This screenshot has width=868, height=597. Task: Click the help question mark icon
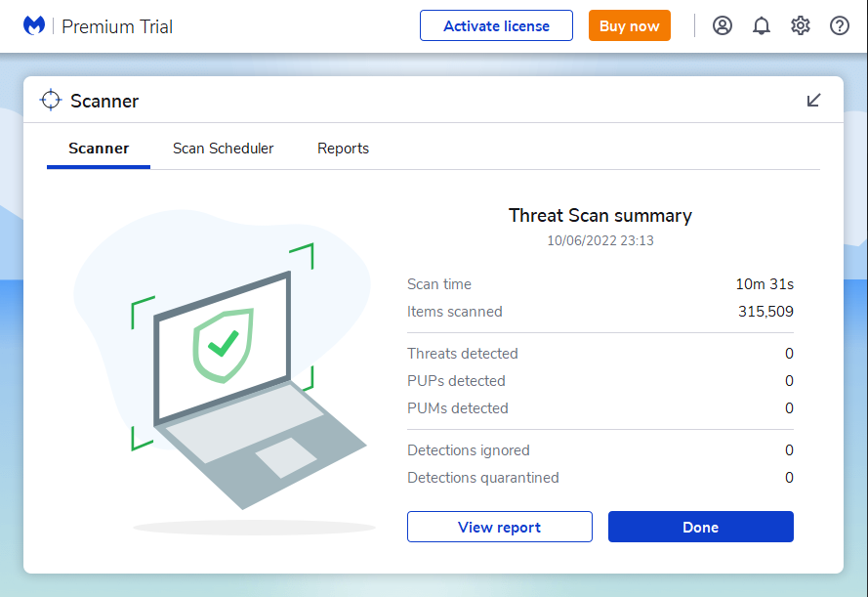840,26
